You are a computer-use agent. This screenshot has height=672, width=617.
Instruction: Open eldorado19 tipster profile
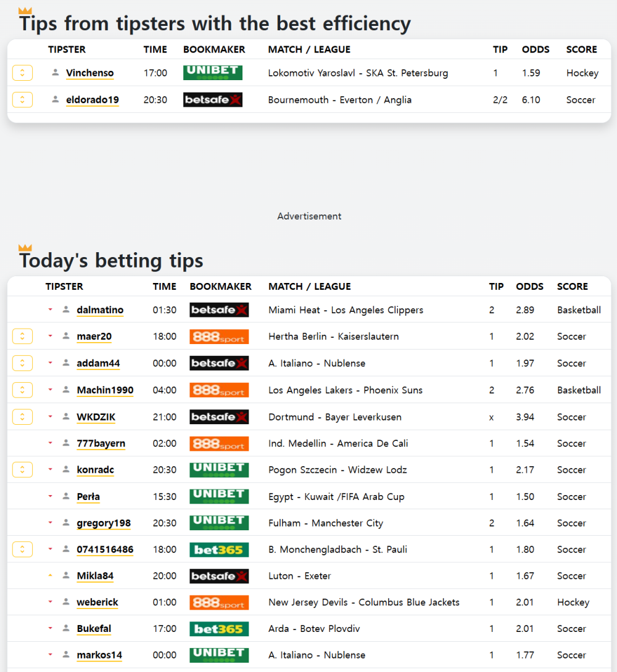click(92, 100)
